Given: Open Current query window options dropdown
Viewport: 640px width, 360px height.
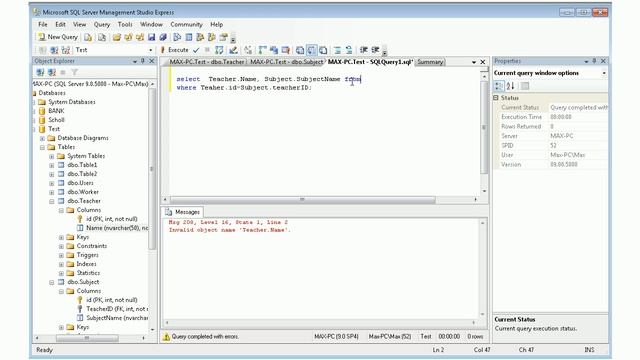Looking at the screenshot, I should point(604,73).
